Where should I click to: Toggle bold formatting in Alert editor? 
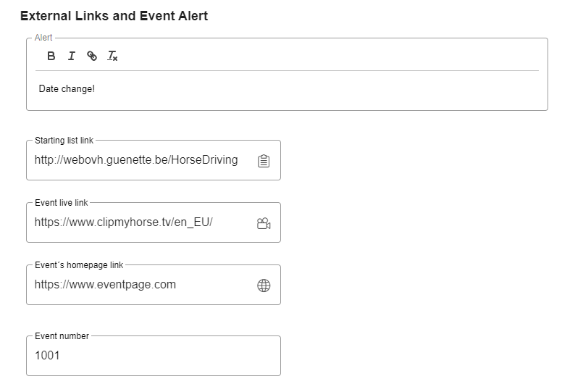[51, 56]
